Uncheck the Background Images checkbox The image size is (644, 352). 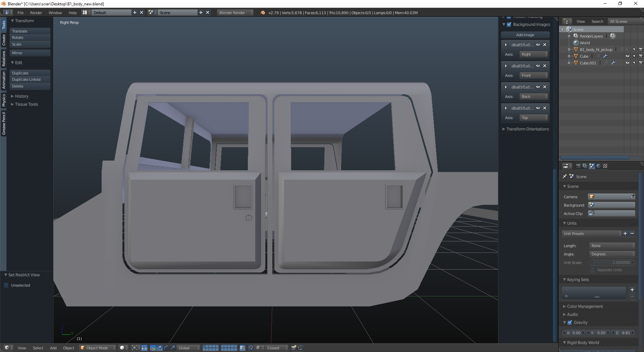(509, 24)
